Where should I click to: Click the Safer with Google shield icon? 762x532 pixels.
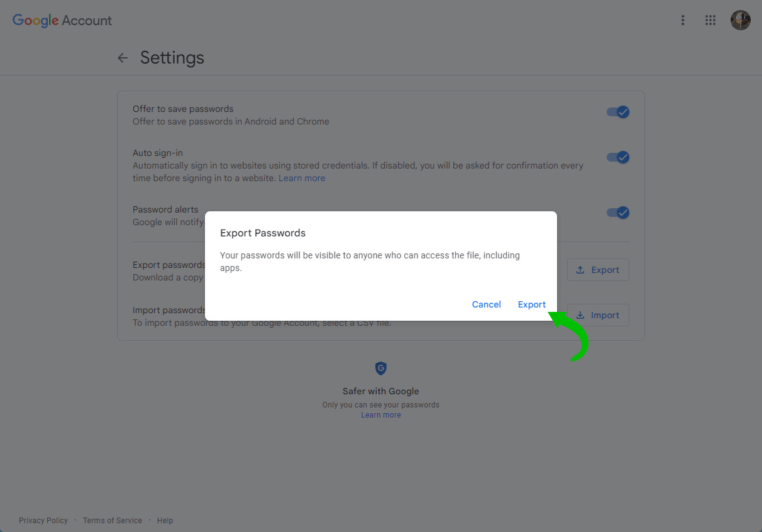pyautogui.click(x=381, y=369)
